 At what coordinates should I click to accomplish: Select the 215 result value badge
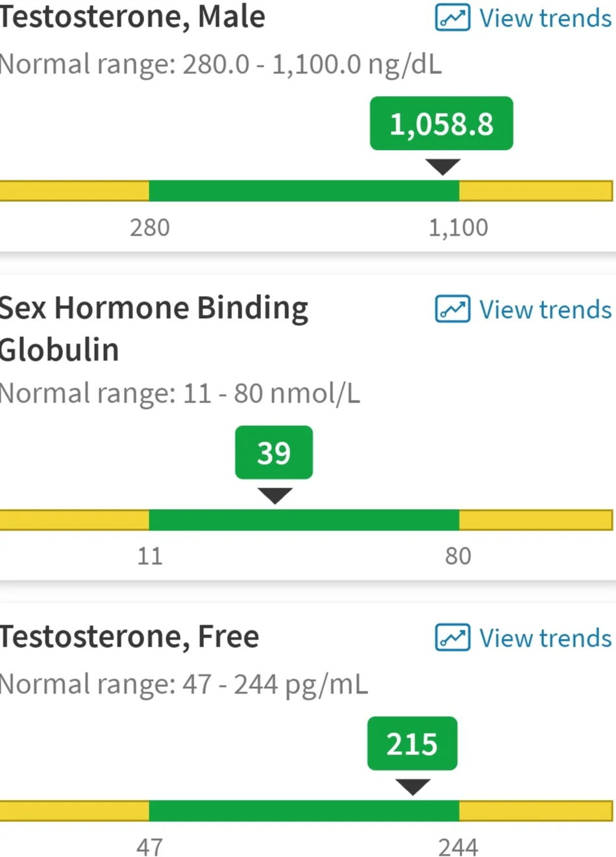point(412,743)
